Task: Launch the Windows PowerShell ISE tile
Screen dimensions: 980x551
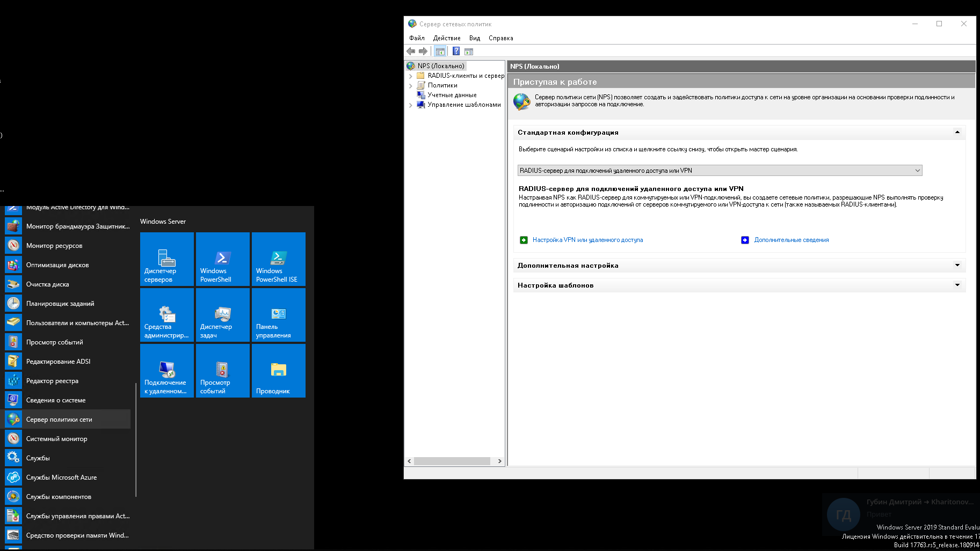Action: pyautogui.click(x=279, y=259)
